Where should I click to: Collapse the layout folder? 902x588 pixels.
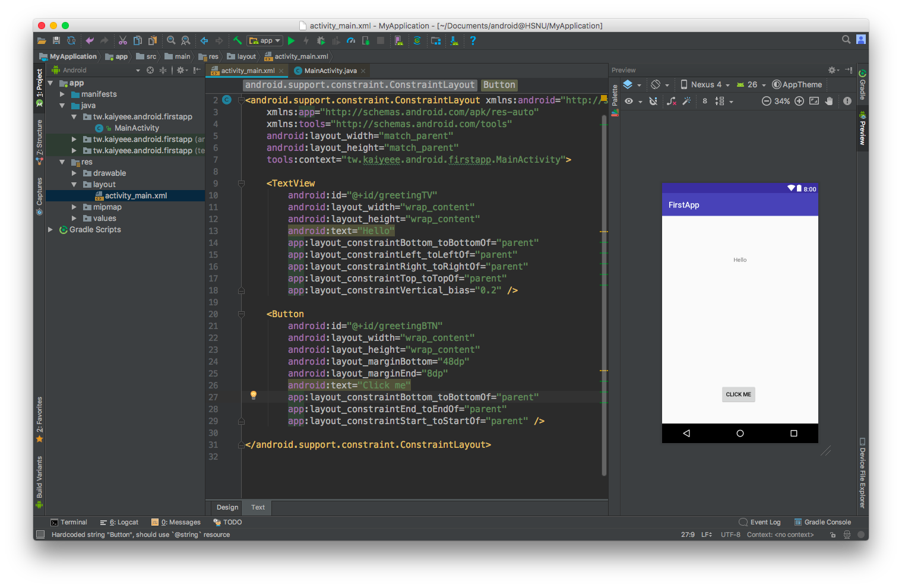(x=74, y=185)
